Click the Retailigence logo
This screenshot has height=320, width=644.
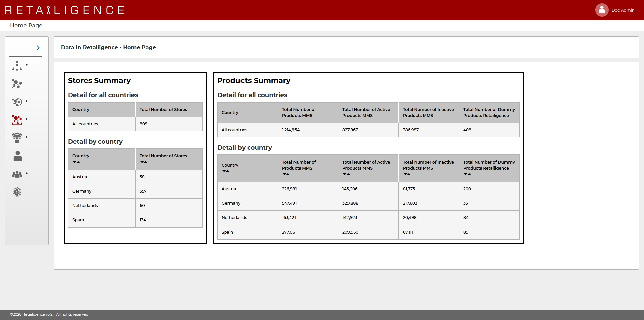click(65, 10)
